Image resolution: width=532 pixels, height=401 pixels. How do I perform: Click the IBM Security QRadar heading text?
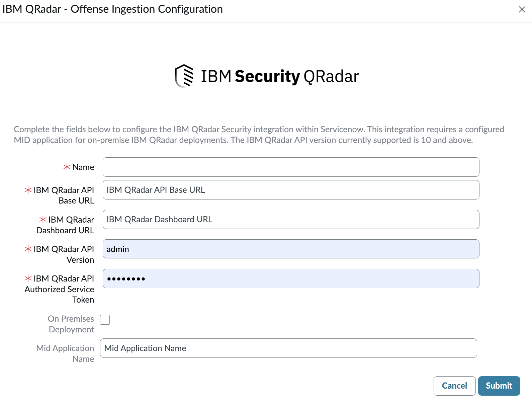[280, 76]
